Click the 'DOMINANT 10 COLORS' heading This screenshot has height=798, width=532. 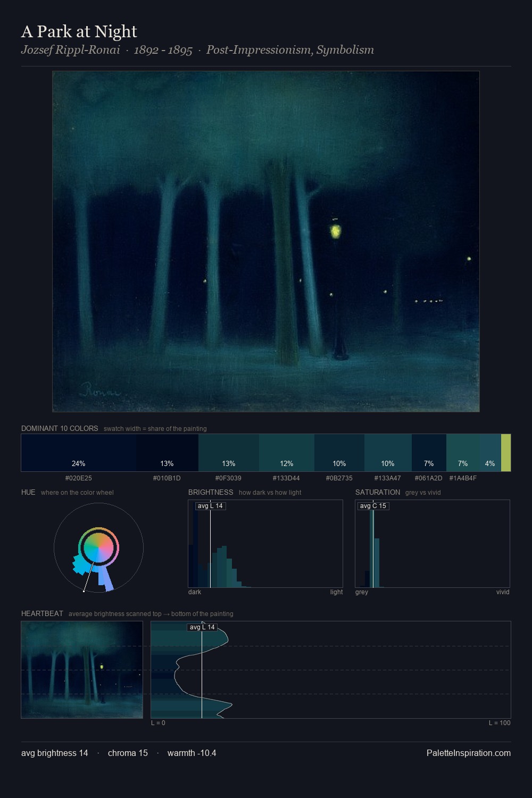tap(60, 428)
